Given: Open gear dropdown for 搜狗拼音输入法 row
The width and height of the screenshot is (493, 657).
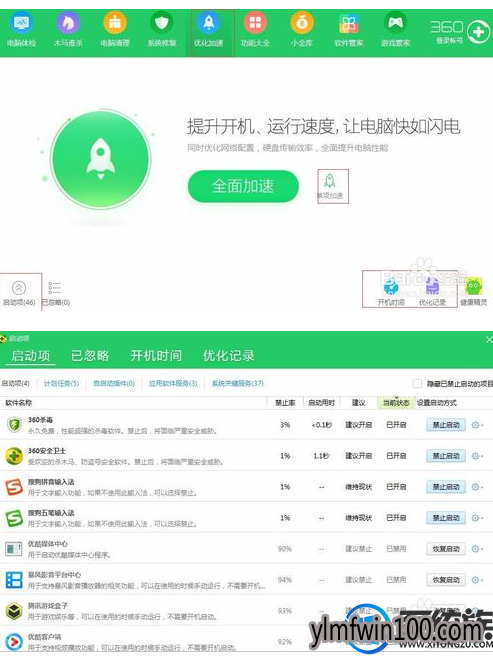Looking at the screenshot, I should (x=476, y=487).
